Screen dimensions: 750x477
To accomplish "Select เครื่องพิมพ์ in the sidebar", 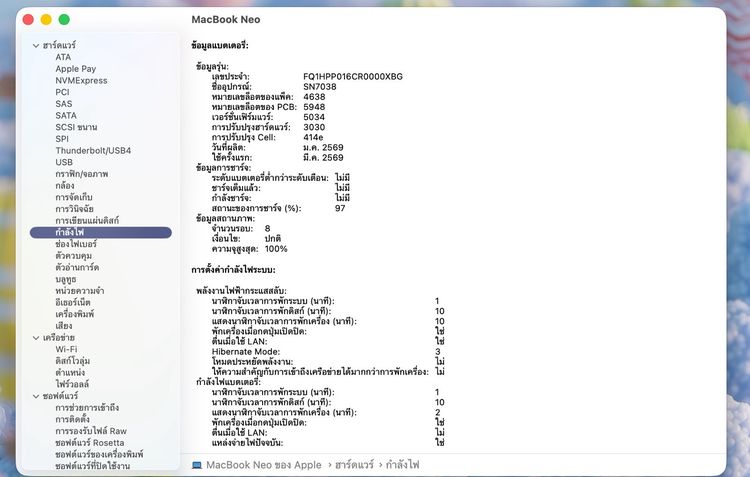I will [75, 314].
